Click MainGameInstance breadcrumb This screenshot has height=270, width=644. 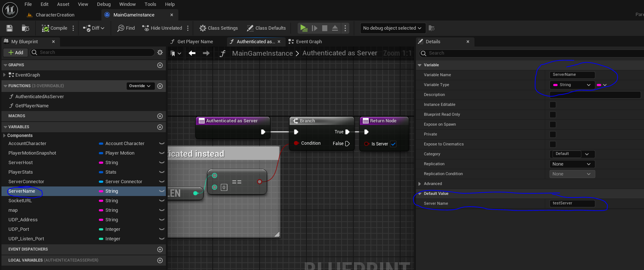coord(263,53)
